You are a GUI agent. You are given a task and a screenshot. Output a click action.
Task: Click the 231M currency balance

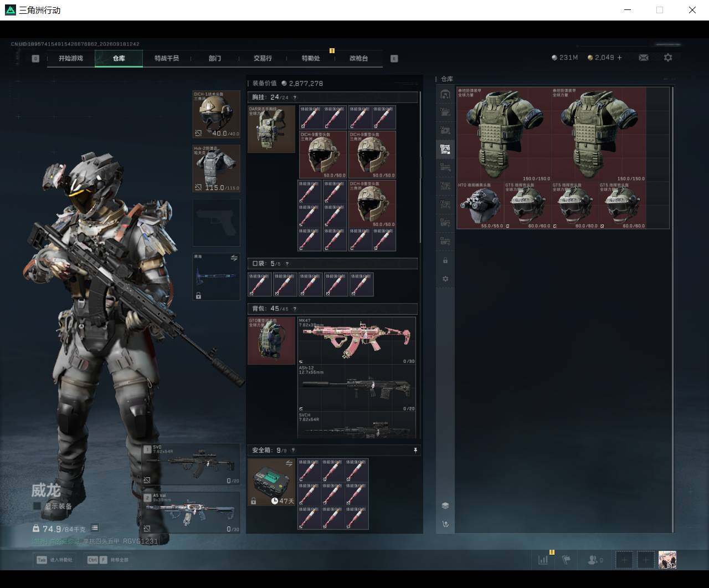pyautogui.click(x=565, y=58)
